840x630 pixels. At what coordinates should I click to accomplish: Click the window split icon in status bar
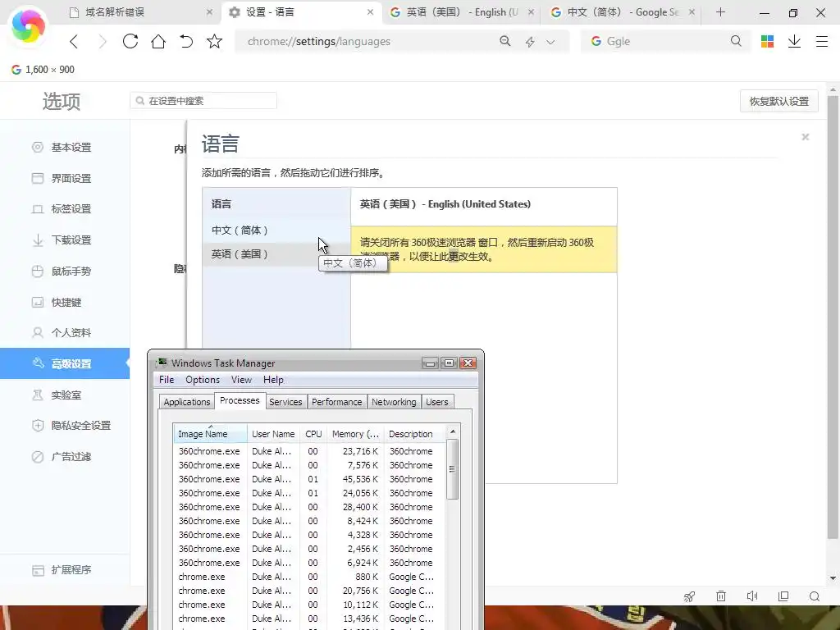[x=783, y=596]
